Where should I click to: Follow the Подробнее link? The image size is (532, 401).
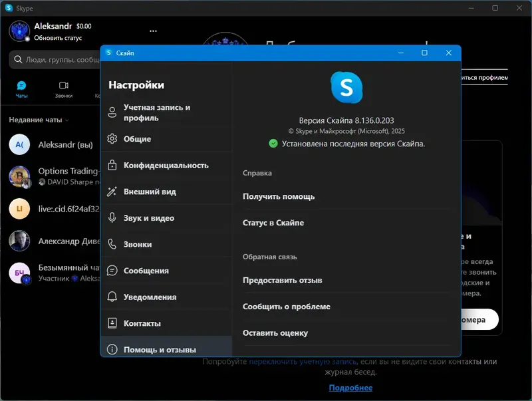350,388
